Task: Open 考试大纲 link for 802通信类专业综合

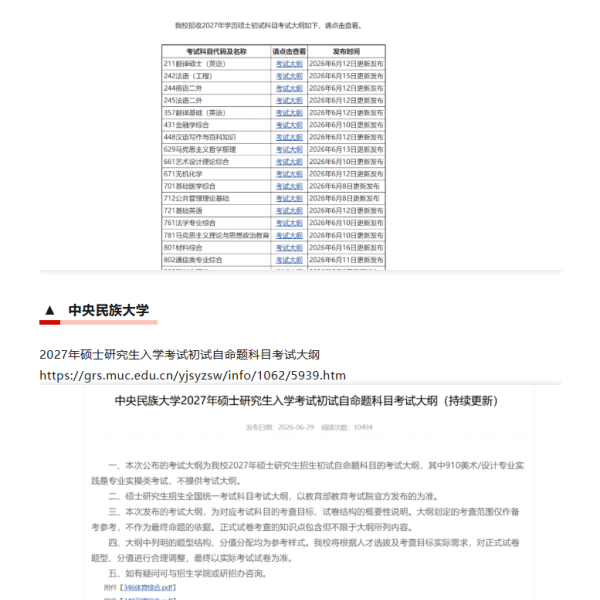Action: (289, 260)
